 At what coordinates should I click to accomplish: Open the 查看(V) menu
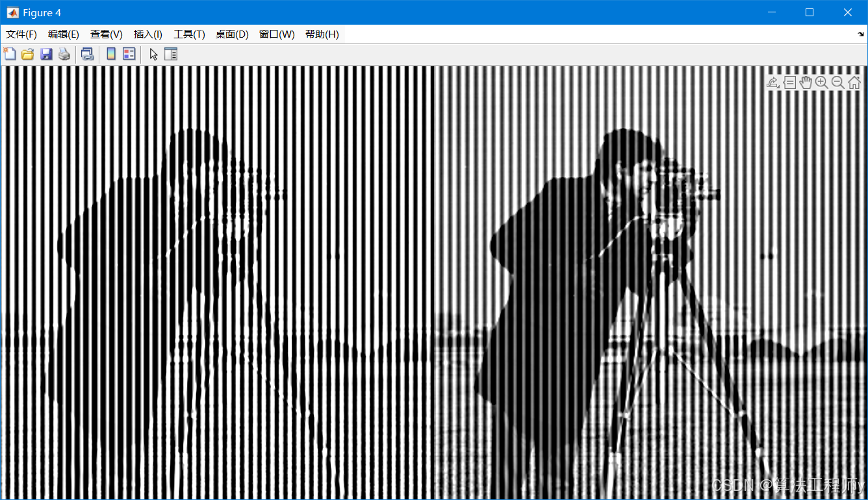click(107, 34)
